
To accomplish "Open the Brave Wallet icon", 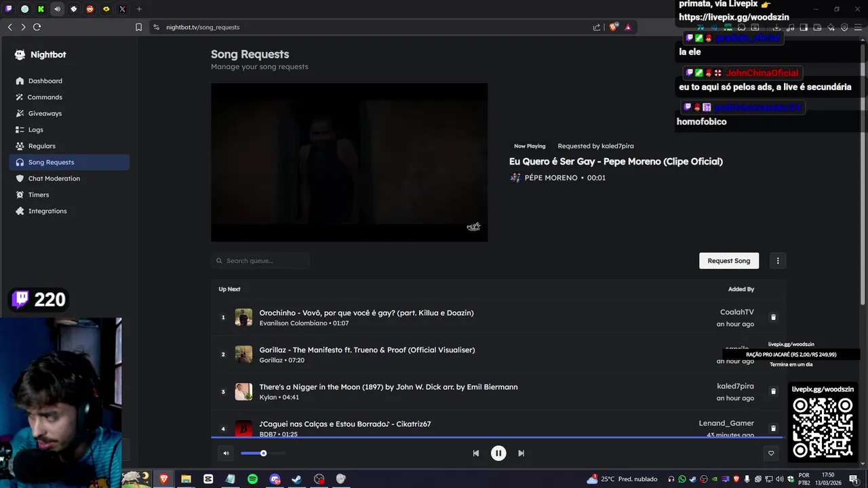I will coord(817,27).
